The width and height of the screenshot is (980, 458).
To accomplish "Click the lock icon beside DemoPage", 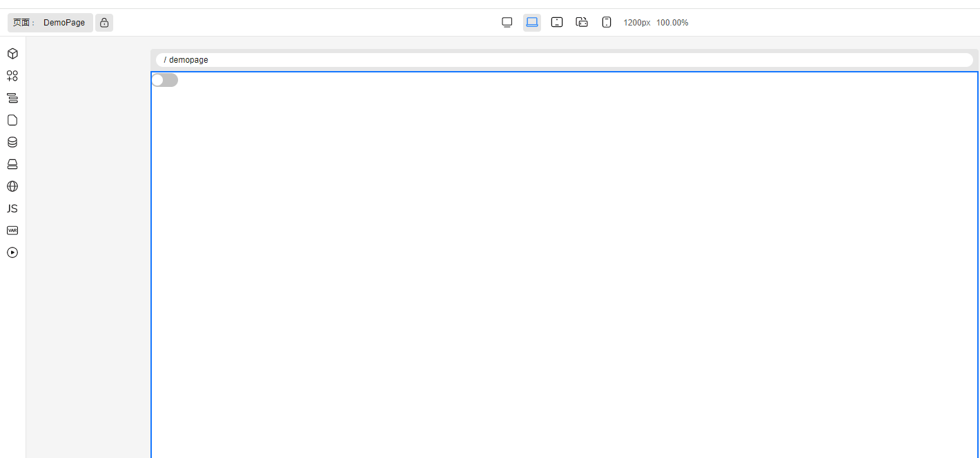I will click(x=104, y=23).
